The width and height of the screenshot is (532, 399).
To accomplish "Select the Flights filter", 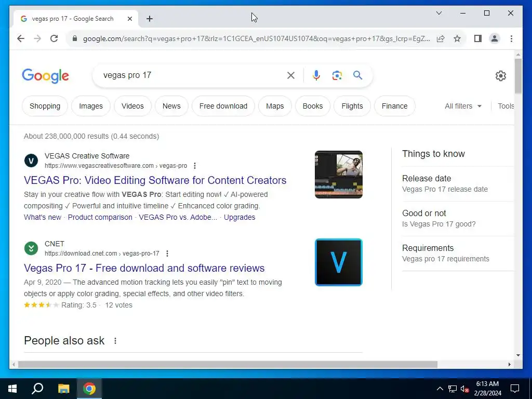I will (352, 106).
